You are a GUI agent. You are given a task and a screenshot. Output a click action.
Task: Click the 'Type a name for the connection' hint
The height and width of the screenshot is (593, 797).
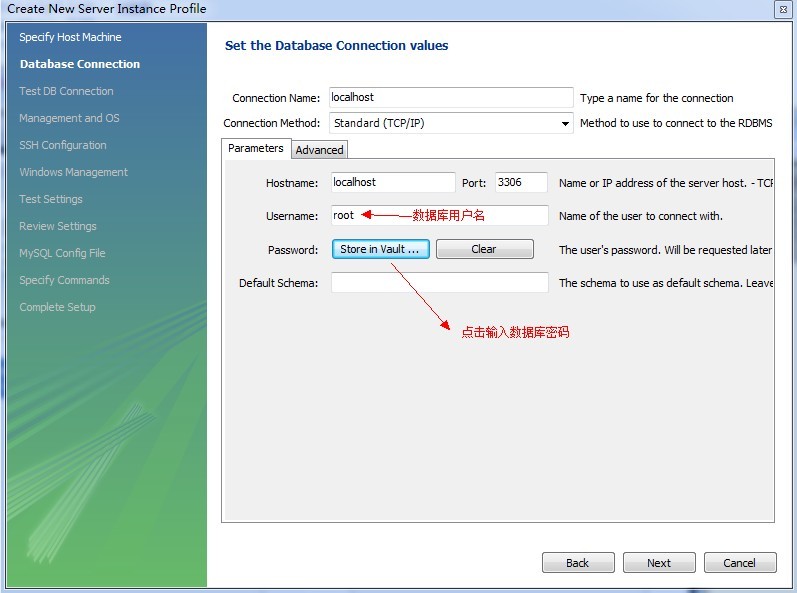(x=657, y=98)
